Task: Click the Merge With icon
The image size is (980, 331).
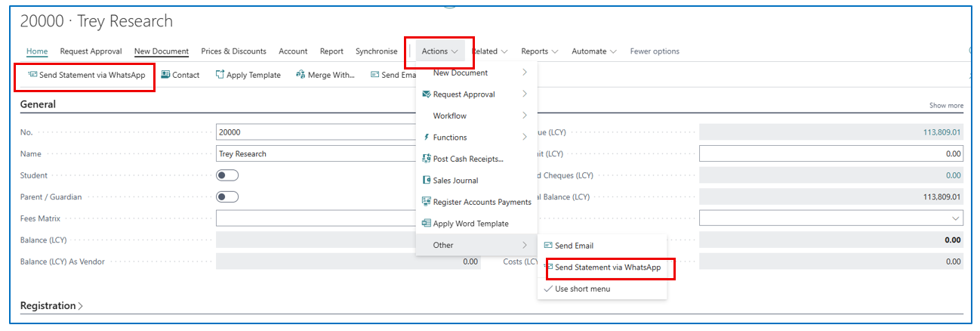Action: point(300,75)
